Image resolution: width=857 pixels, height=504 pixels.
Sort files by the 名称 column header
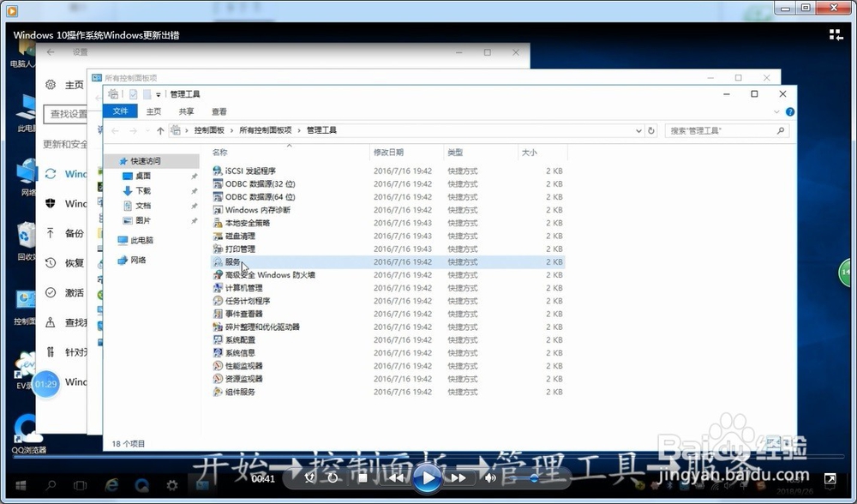[x=219, y=153]
